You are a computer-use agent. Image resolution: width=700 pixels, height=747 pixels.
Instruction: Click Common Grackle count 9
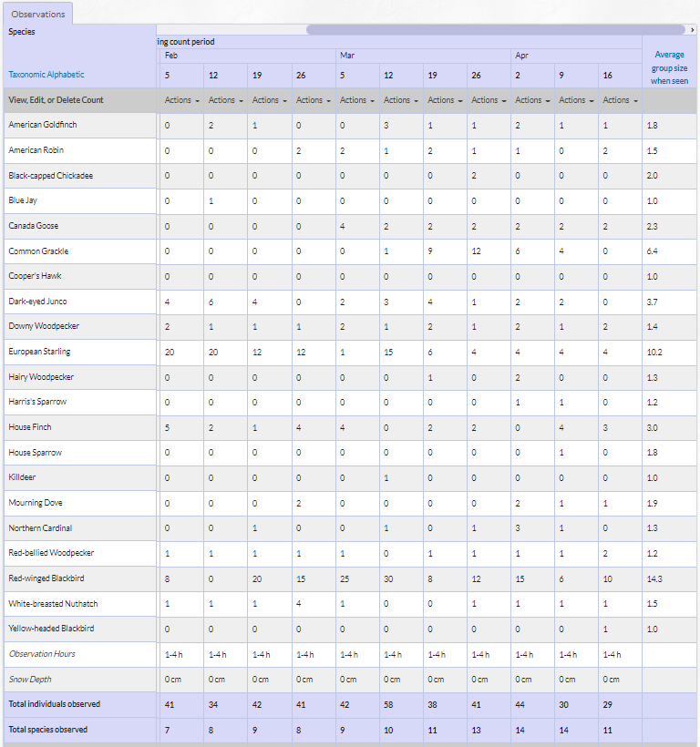[430, 251]
